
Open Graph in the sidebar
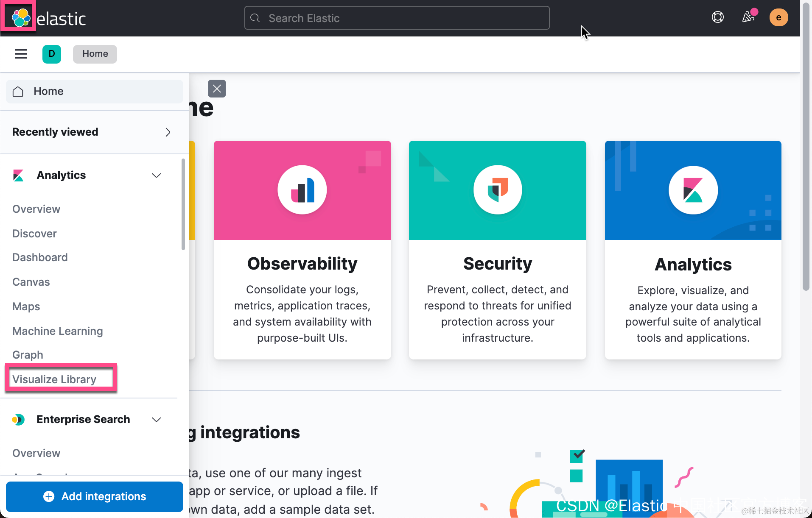pos(28,355)
